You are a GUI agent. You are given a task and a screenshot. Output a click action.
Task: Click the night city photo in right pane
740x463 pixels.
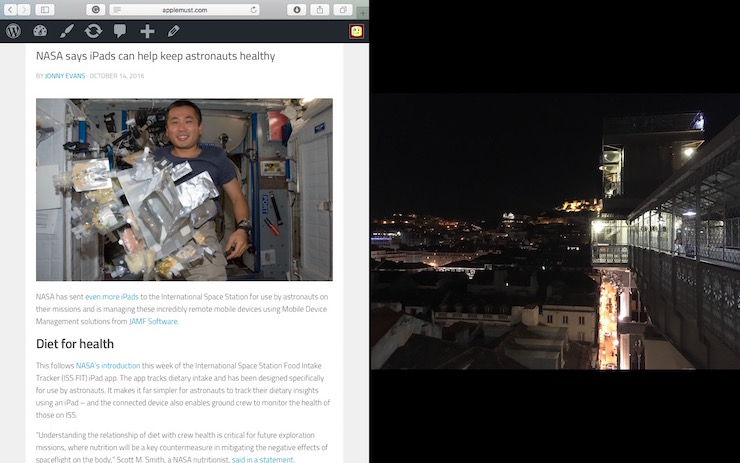click(x=555, y=231)
